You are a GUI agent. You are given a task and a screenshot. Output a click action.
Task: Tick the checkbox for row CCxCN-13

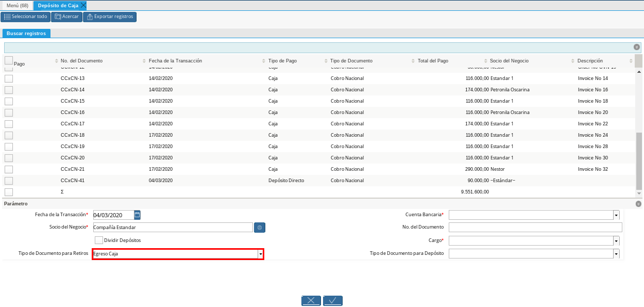point(9,78)
